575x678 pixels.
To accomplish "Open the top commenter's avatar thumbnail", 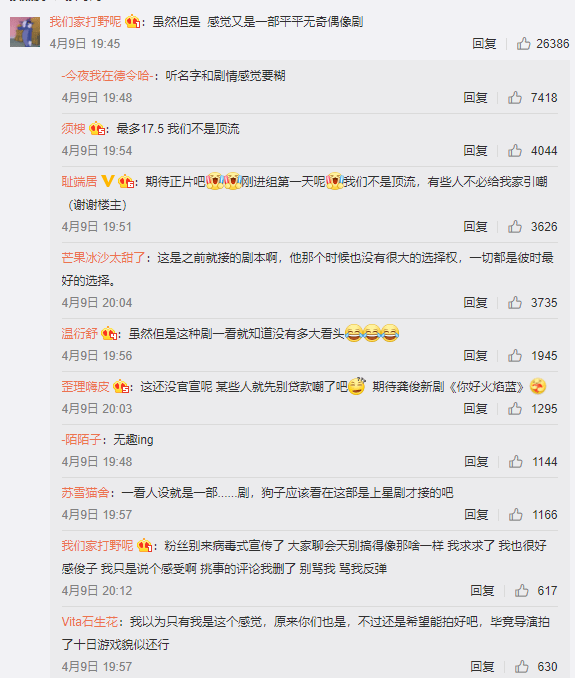I will click(x=25, y=32).
